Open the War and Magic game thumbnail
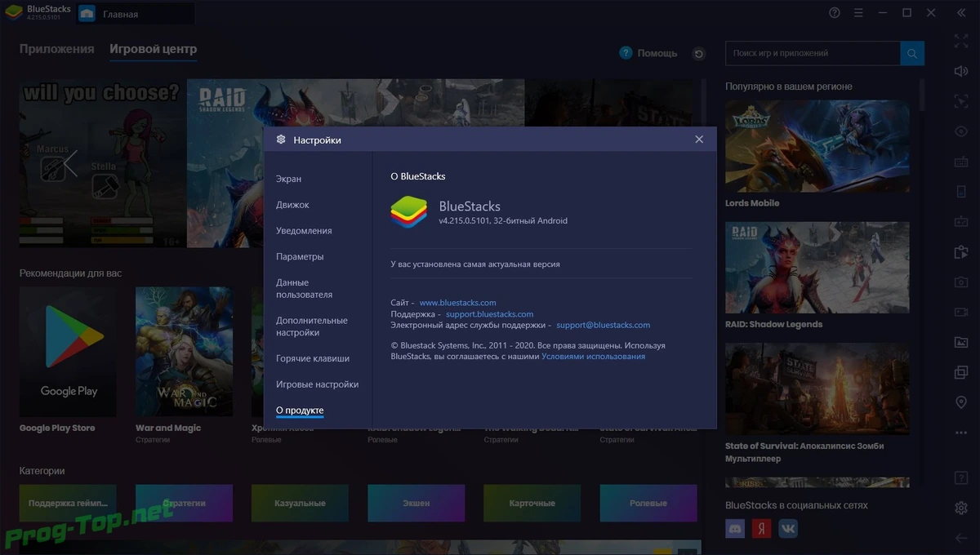This screenshot has width=980, height=555. point(184,352)
